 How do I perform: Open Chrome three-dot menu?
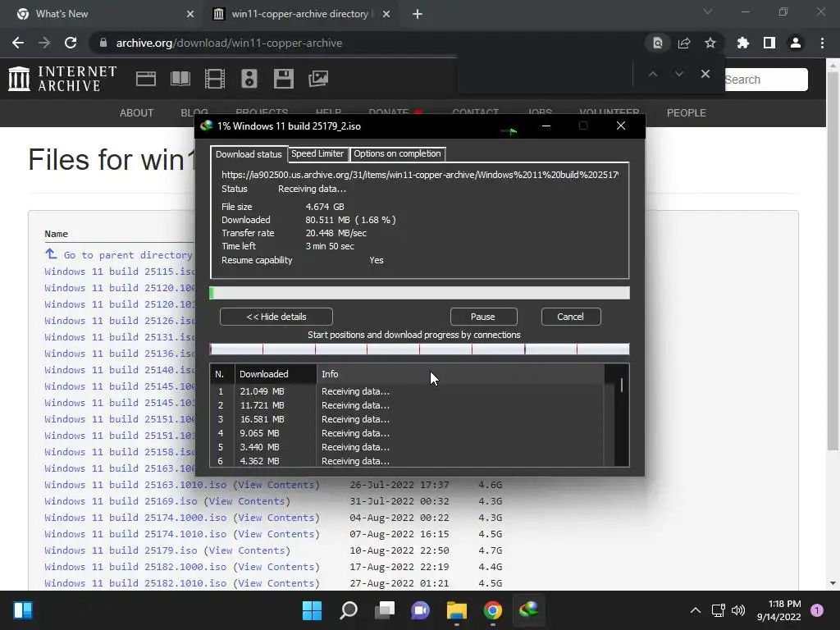[822, 43]
